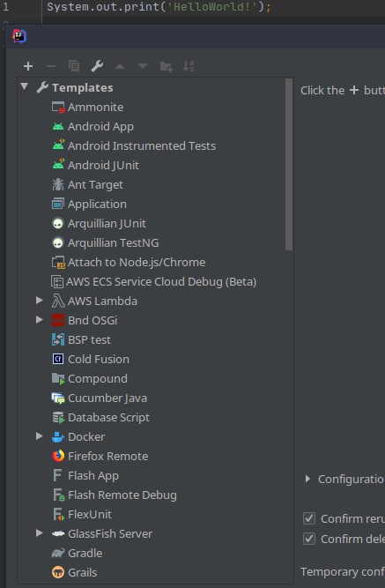Viewport: 385px width, 588px height.
Task: Click the Add New Configuration plus icon
Action: tap(28, 66)
